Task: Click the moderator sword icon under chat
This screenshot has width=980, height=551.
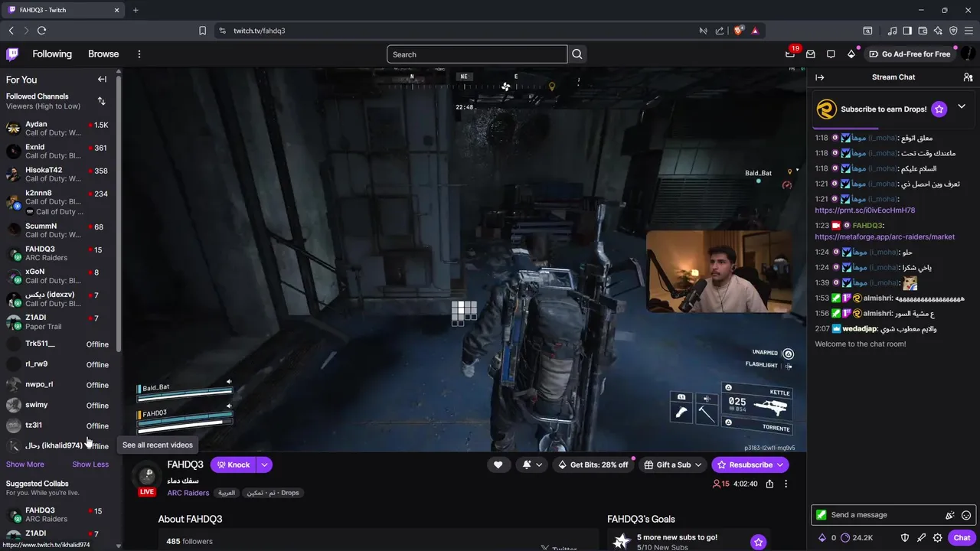Action: pyautogui.click(x=921, y=538)
